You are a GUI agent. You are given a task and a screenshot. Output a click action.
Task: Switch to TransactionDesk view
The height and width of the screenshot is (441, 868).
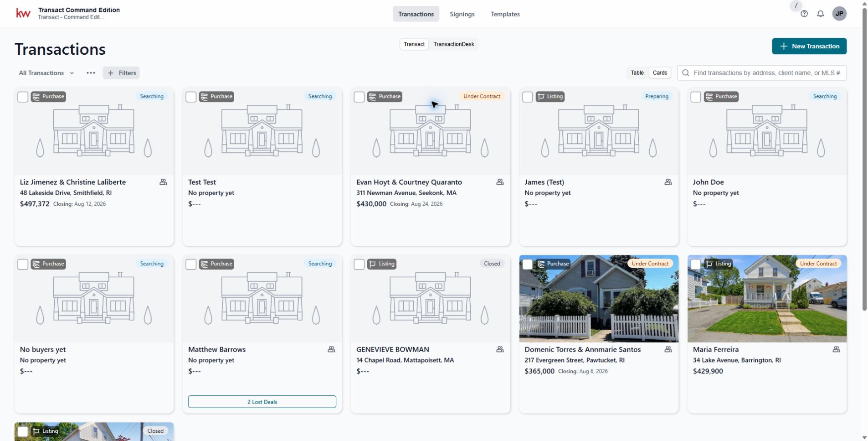[x=454, y=44]
